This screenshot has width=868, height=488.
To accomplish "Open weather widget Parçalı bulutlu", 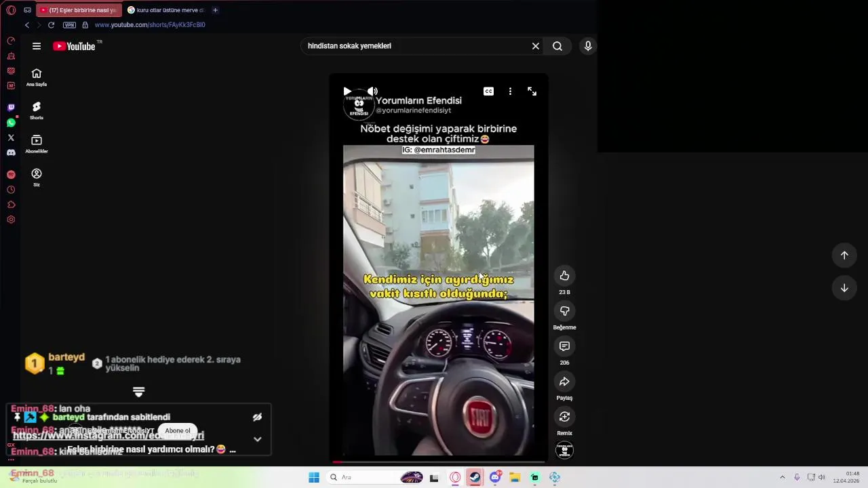I will point(32,477).
